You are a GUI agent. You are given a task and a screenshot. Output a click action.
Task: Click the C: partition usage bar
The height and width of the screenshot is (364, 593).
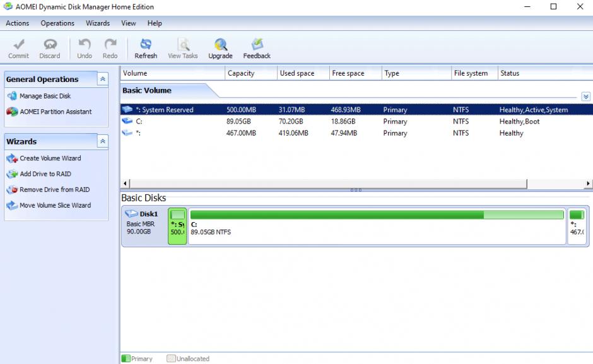377,215
